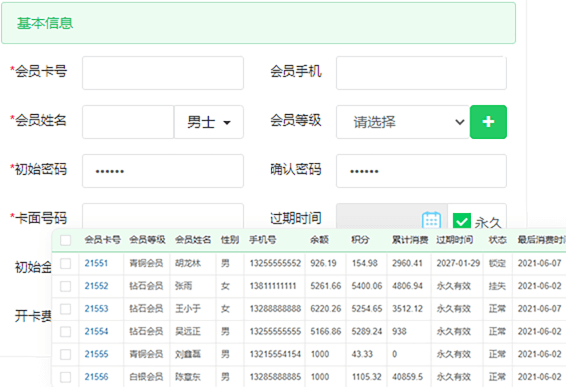Open the 会员等级 请选择 dropdown
The image size is (566, 387).
point(403,122)
